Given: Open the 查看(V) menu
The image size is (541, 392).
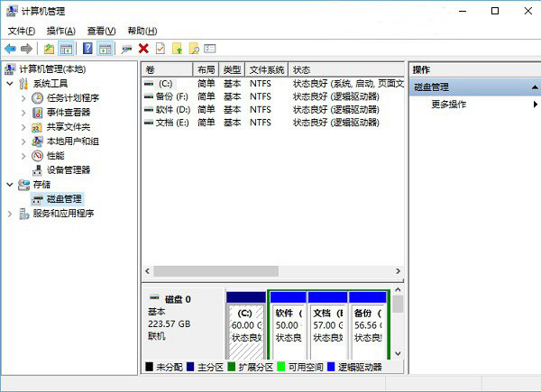Looking at the screenshot, I should (101, 31).
